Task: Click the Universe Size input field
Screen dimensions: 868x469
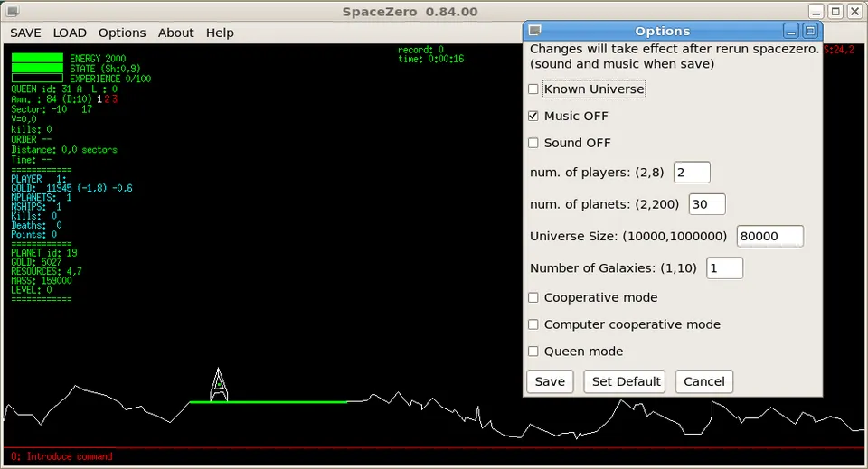Action: pos(770,236)
